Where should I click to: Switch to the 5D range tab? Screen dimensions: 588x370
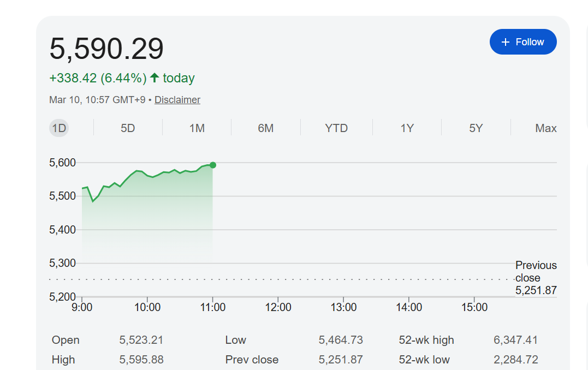click(x=128, y=128)
